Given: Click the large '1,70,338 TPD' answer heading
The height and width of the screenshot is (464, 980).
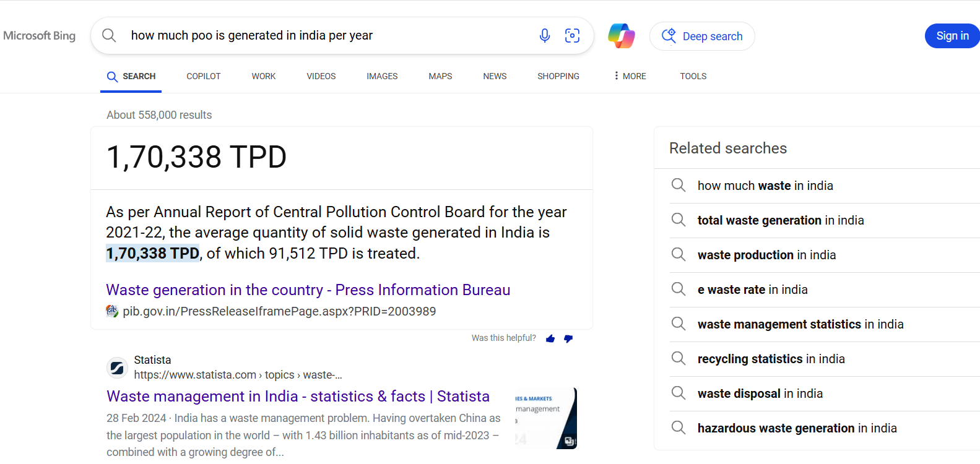Looking at the screenshot, I should click(x=196, y=157).
